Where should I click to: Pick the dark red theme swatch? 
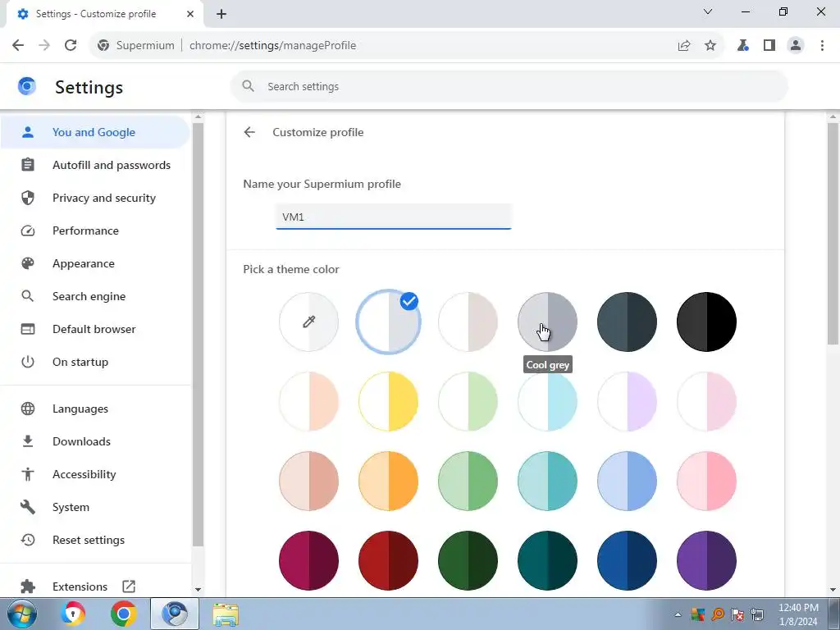[388, 560]
